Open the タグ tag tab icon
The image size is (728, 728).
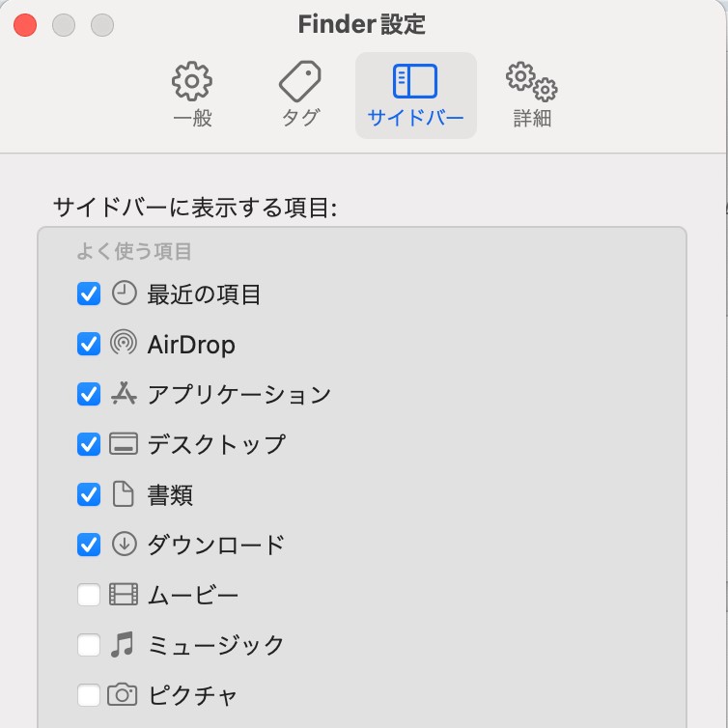(x=300, y=81)
